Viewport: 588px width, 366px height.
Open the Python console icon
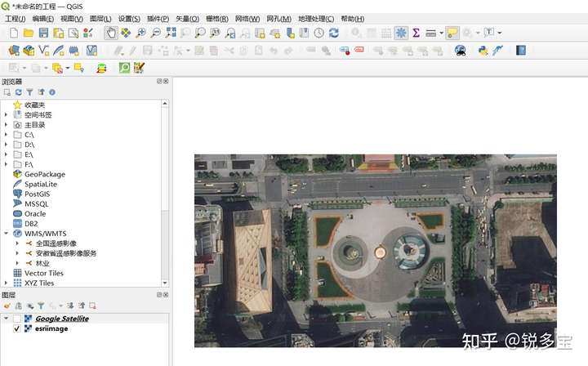(483, 51)
